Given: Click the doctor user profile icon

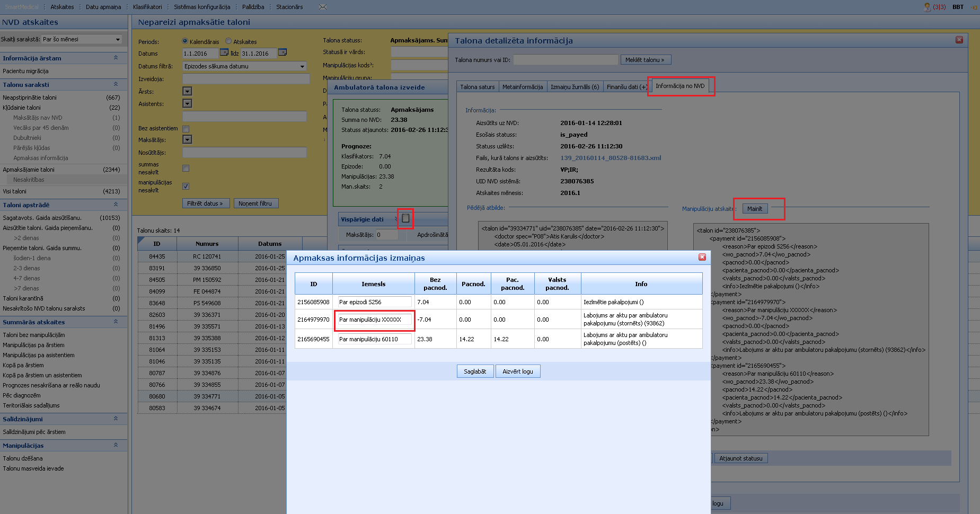Looking at the screenshot, I should coord(927,7).
